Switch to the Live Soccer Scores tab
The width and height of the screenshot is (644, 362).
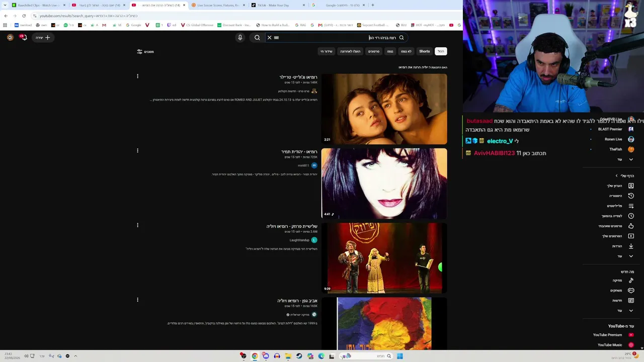(x=219, y=5)
